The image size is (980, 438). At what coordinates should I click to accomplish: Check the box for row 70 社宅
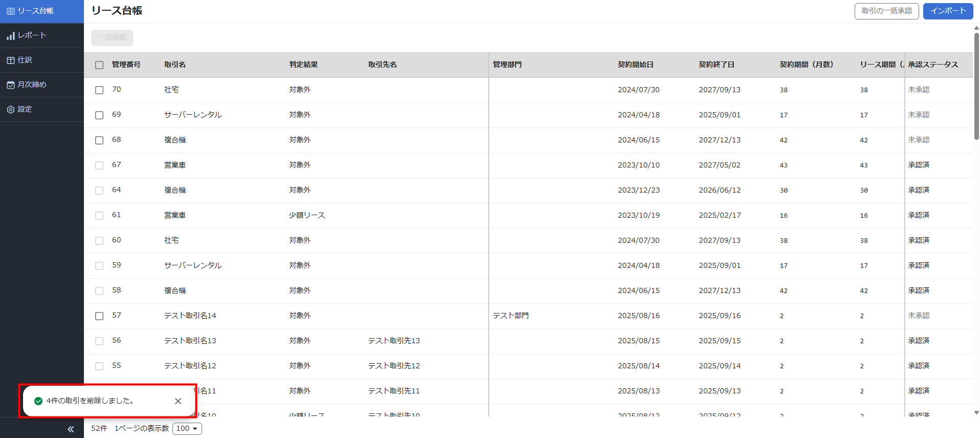click(x=99, y=90)
